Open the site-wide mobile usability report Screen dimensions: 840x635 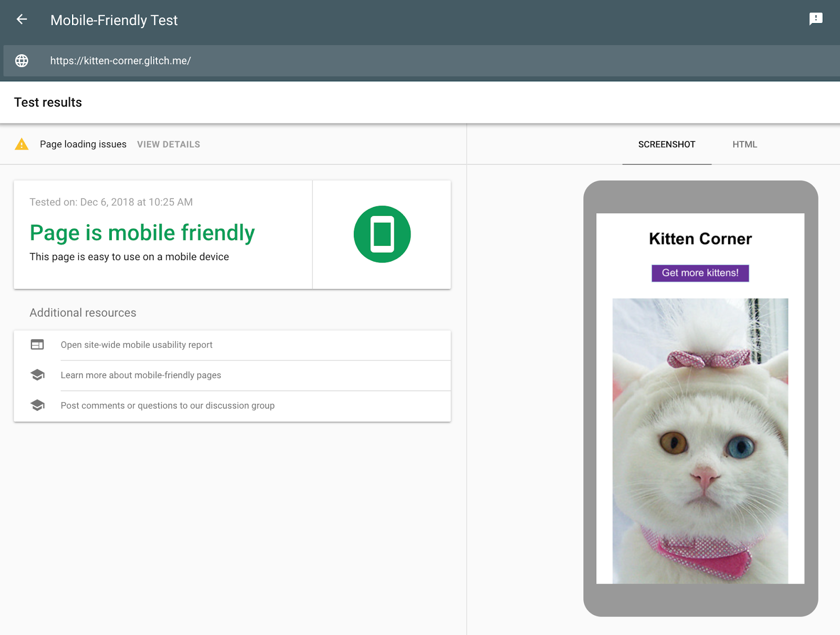136,345
